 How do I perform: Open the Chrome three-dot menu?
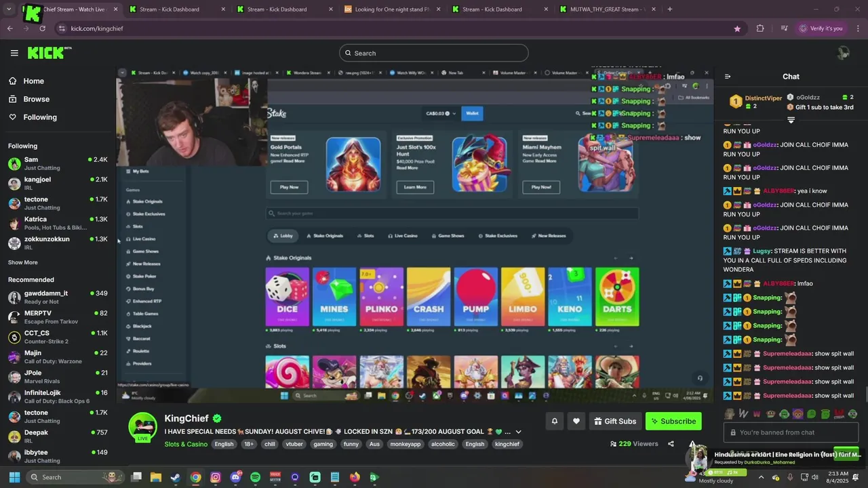pyautogui.click(x=856, y=28)
